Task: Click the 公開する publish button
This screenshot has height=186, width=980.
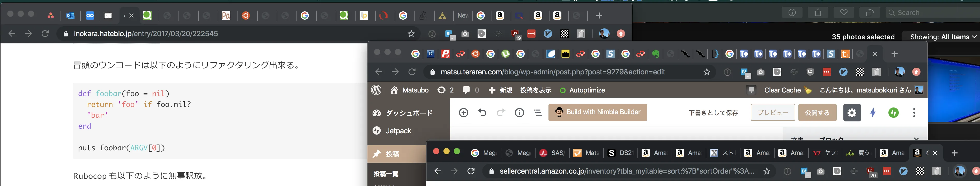Action: click(817, 113)
